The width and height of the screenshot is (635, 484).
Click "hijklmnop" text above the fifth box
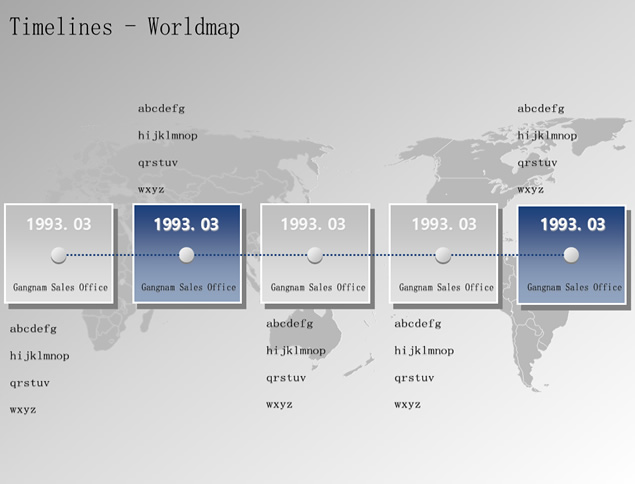(x=547, y=136)
